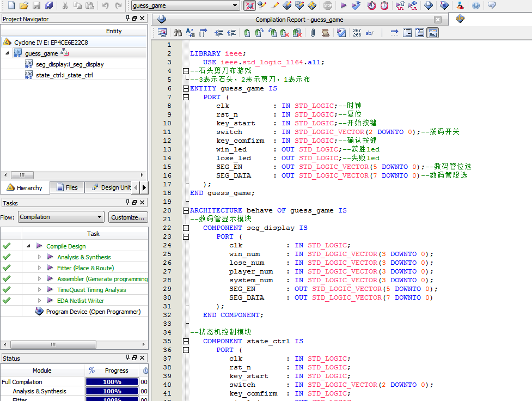Toggle line numbers with the 267/268 icon

(x=357, y=33)
